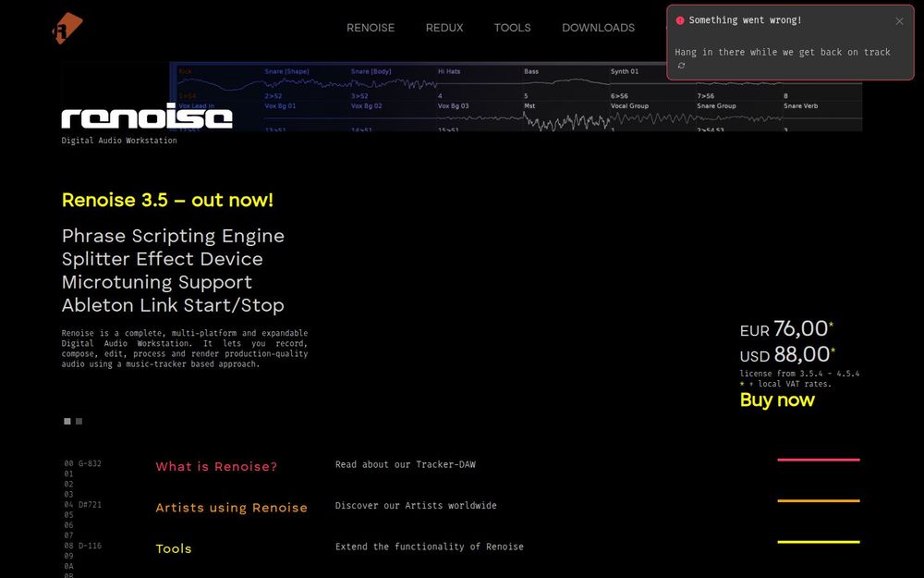The width and height of the screenshot is (924, 578).
Task: Click the 'USD 88,00' price
Action: (787, 354)
